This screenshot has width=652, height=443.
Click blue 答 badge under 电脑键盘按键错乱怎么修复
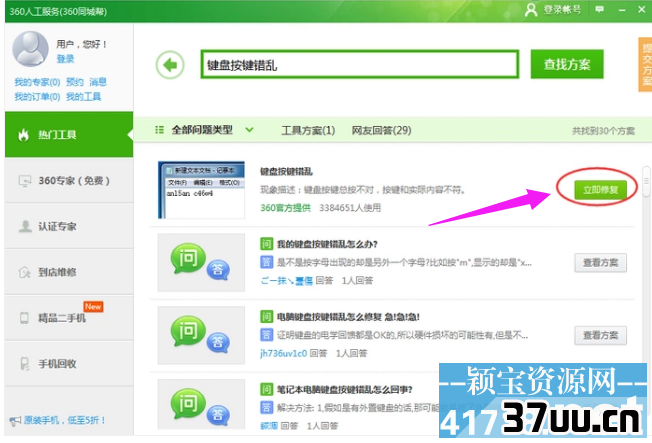(x=267, y=334)
